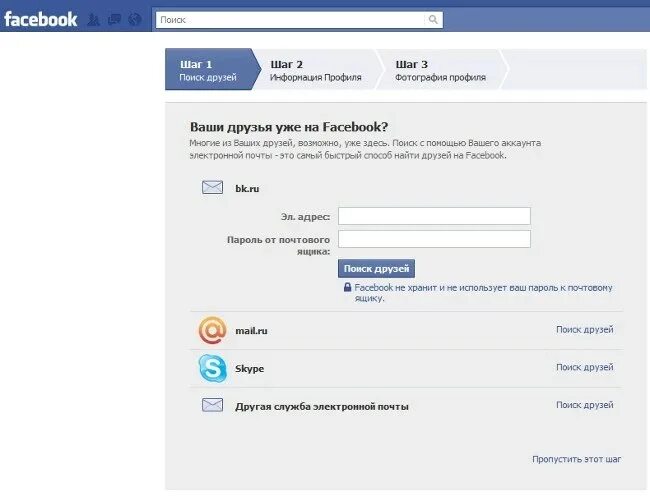Viewport: 650px width, 496px height.
Task: Click the Facebook logo
Action: coord(40,19)
